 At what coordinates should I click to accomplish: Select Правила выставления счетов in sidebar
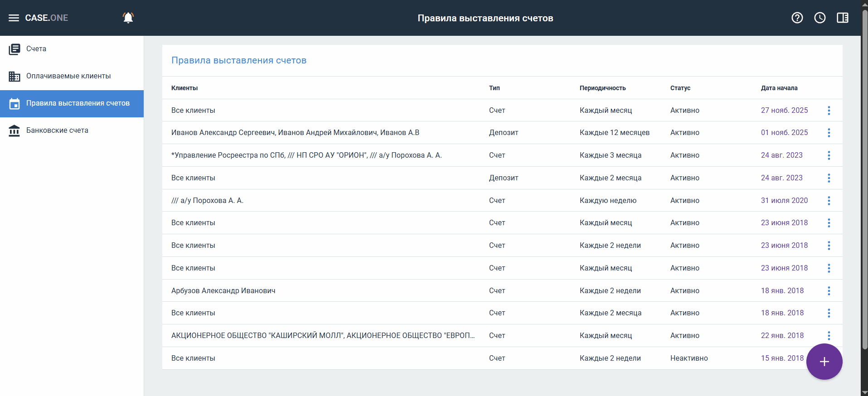click(78, 103)
